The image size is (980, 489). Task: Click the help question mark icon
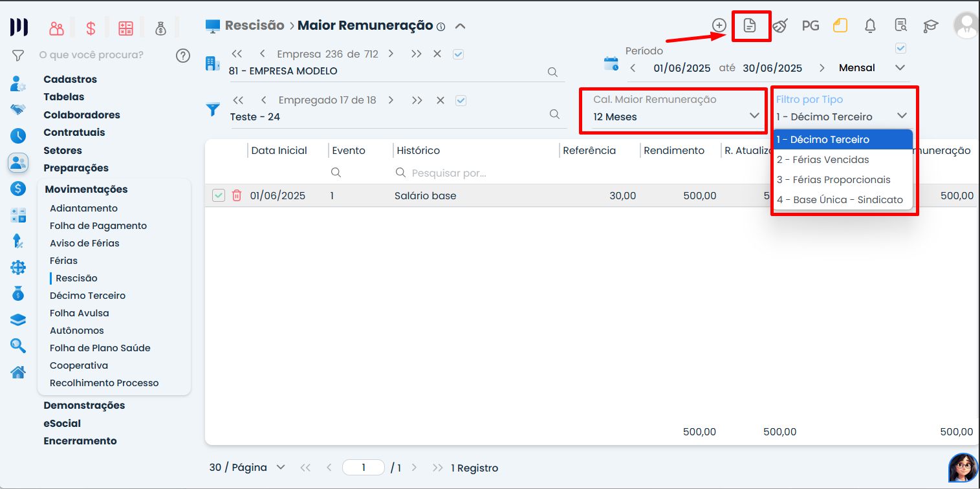tap(183, 55)
